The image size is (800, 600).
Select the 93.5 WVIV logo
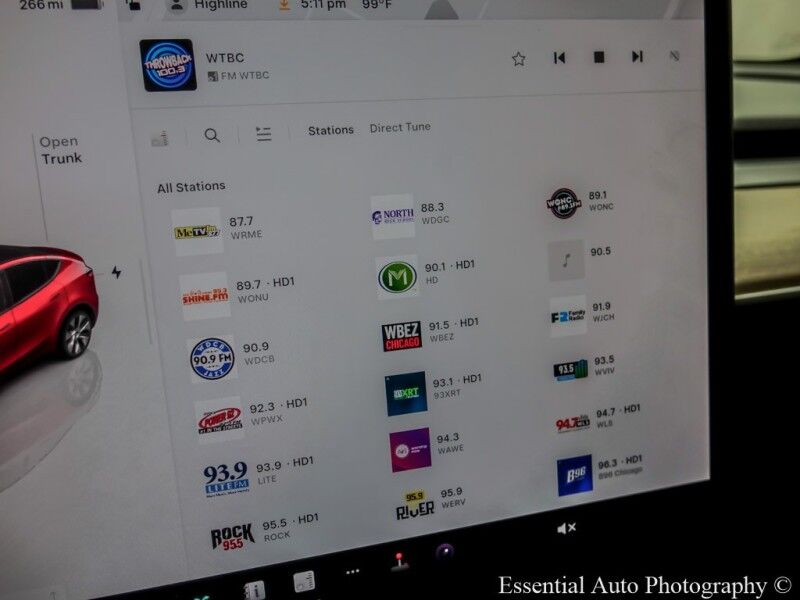tap(571, 370)
